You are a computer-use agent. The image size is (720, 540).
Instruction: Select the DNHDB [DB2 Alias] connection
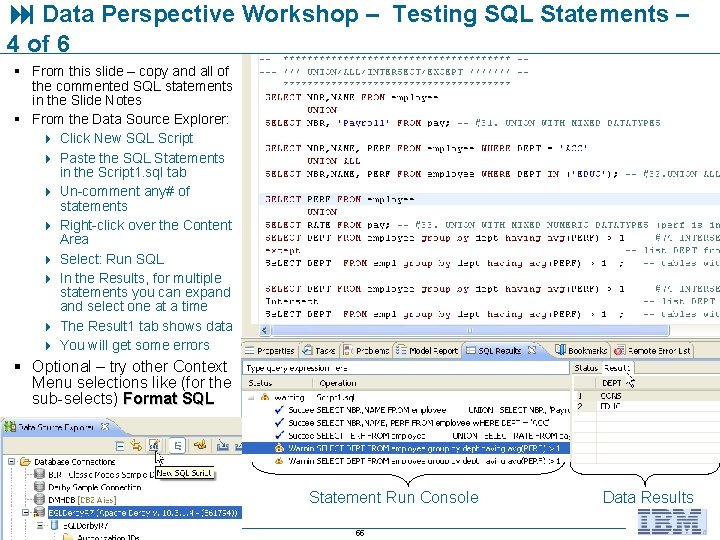tap(82, 500)
